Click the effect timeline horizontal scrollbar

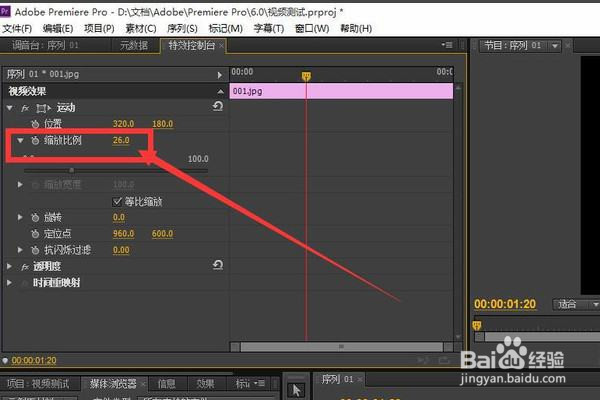tap(341, 347)
